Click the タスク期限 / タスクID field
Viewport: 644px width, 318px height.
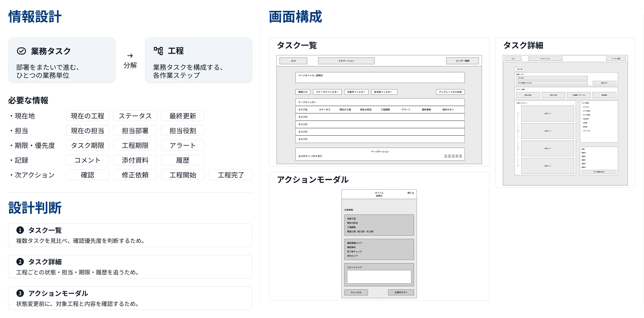tap(552, 83)
